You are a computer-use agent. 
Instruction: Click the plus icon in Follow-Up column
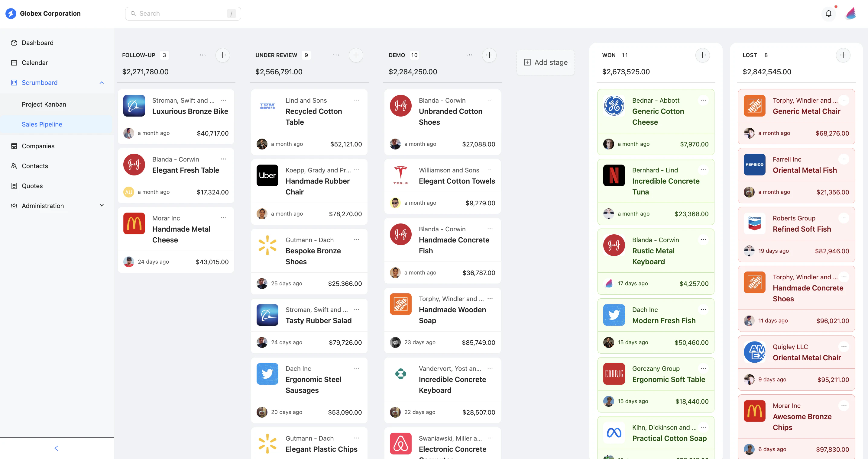(222, 55)
